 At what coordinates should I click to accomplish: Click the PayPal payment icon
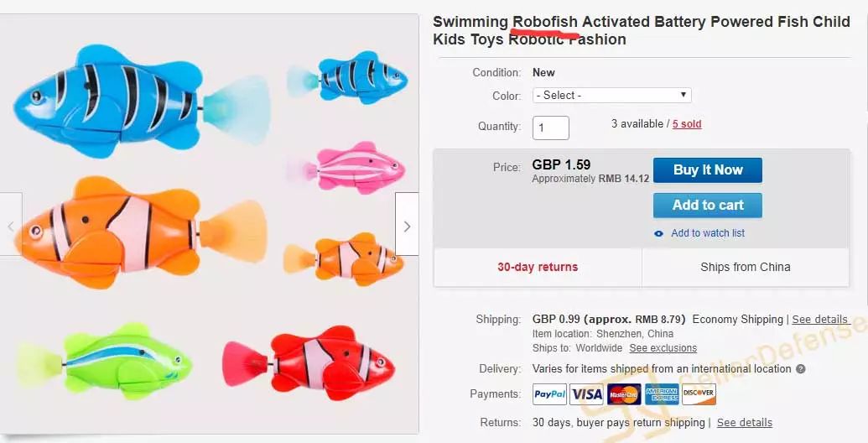coord(549,394)
